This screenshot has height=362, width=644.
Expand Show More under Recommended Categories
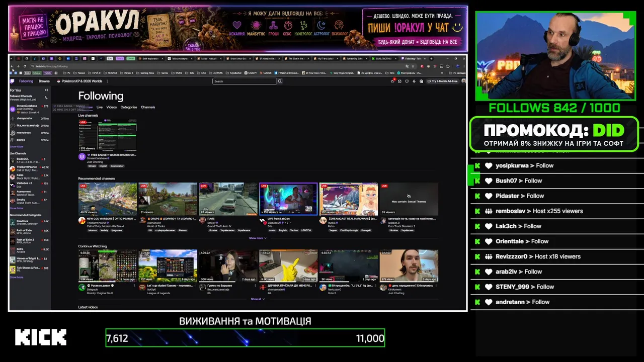(17, 277)
